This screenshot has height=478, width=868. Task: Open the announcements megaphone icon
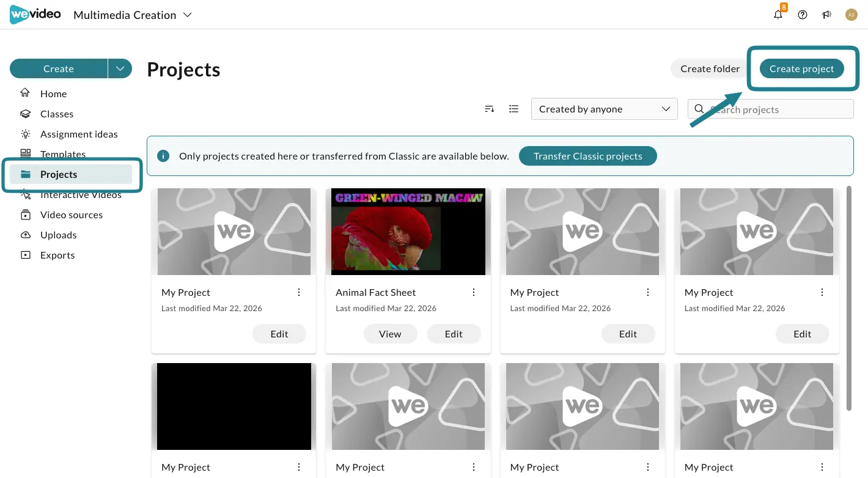[x=827, y=15]
